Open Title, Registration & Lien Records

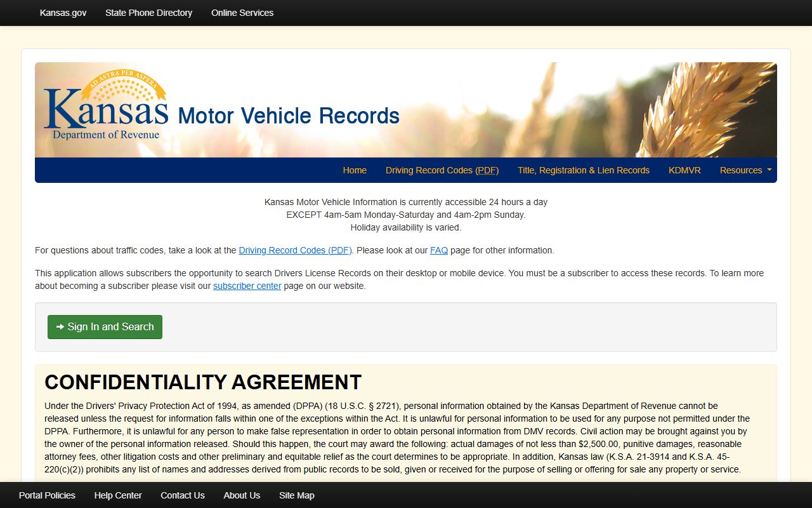click(x=584, y=170)
